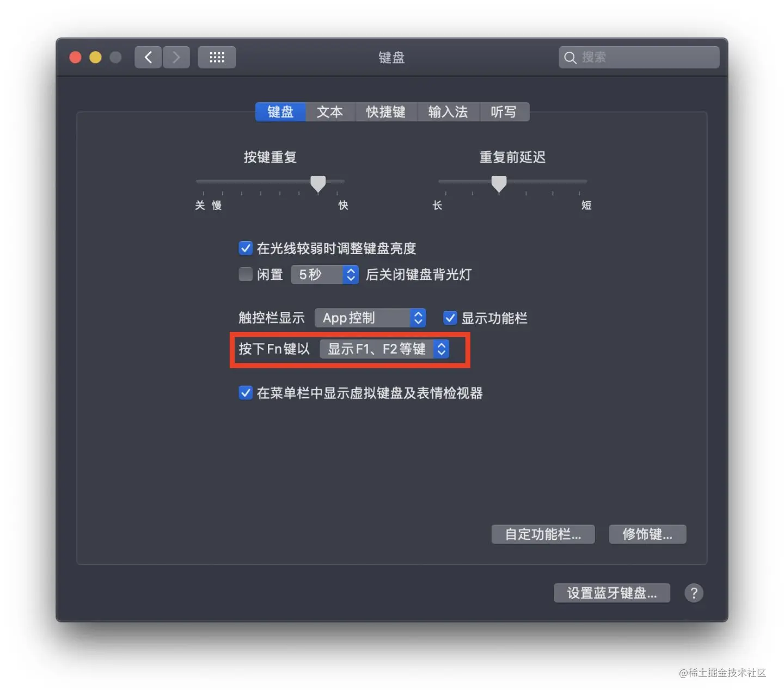Click the 按键重复 slider thumb
This screenshot has width=784, height=696.
pos(318,184)
